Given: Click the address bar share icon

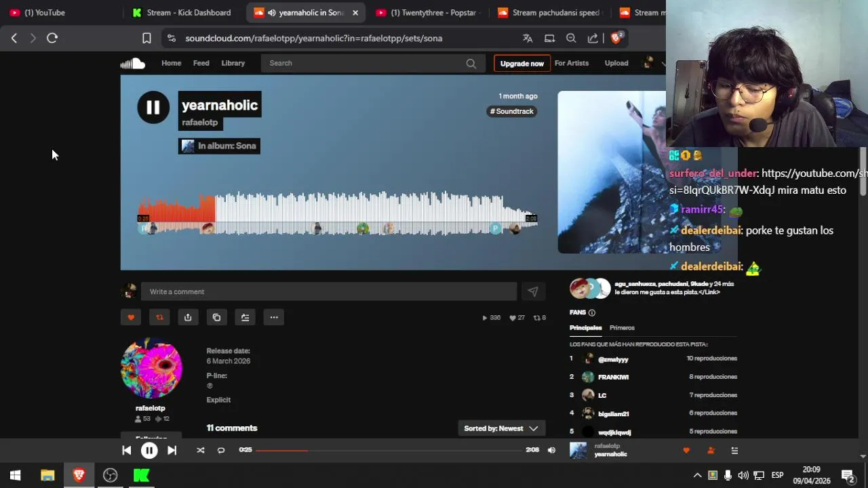Looking at the screenshot, I should (x=593, y=38).
